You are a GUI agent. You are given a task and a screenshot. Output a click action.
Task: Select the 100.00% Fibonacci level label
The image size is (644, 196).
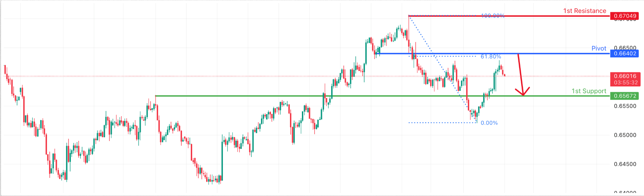tap(492, 16)
